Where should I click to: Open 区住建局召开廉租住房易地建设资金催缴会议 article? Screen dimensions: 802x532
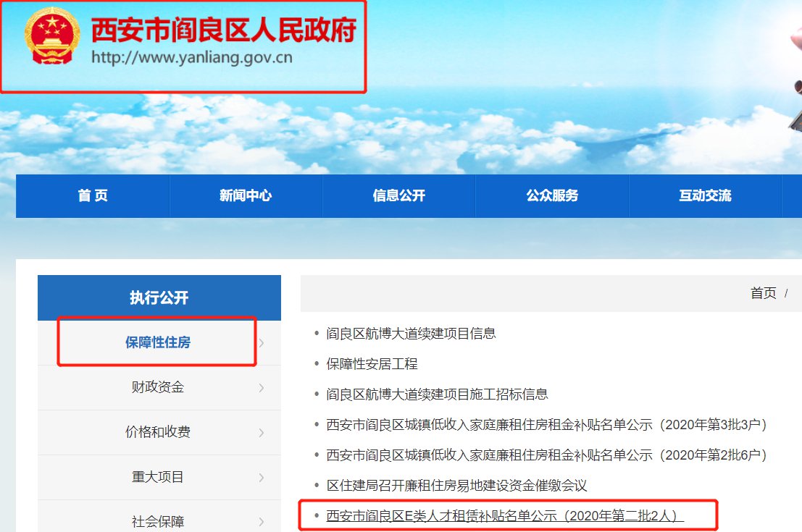click(456, 486)
